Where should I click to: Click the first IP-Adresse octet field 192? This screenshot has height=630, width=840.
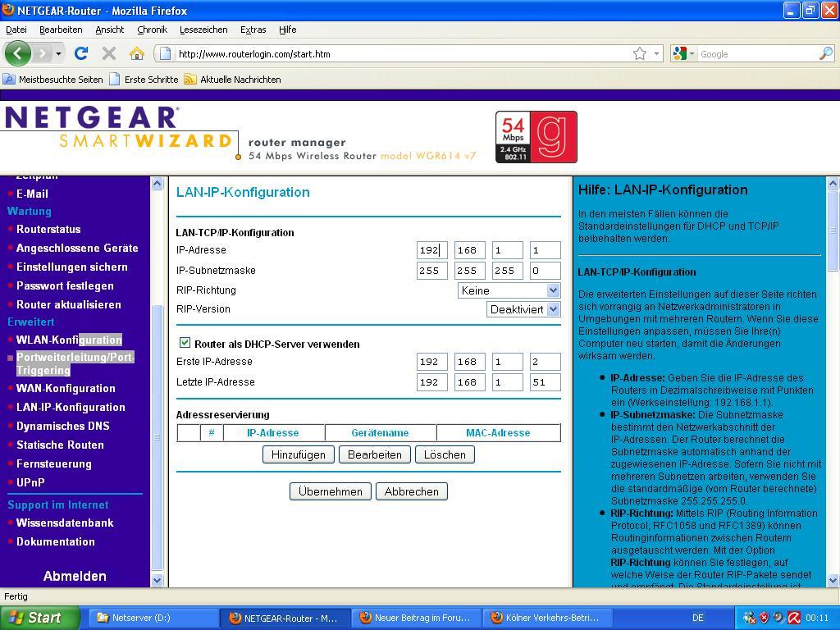coord(431,250)
